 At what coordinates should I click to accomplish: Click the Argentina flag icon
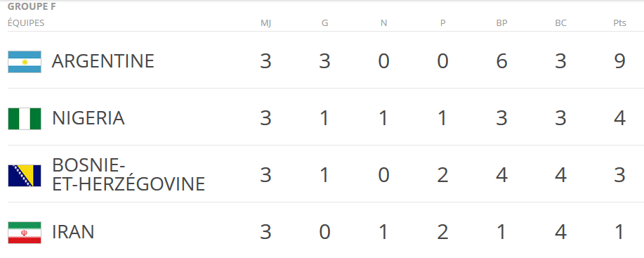(25, 62)
